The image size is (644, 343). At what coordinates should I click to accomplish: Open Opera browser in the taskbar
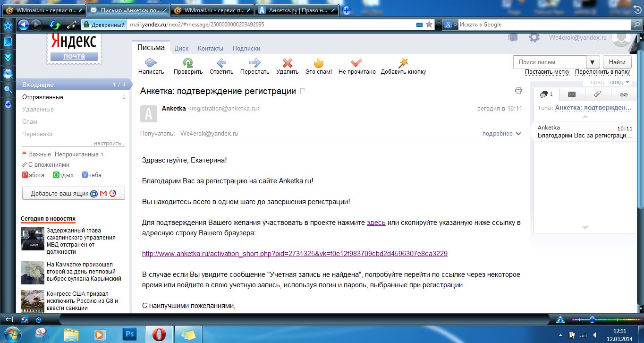coord(158,334)
